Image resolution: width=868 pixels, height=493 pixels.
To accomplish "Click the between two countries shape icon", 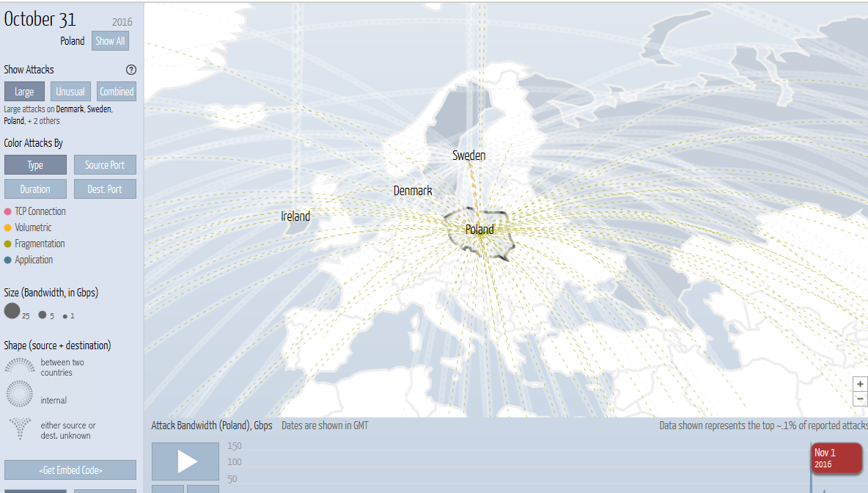I will (20, 365).
